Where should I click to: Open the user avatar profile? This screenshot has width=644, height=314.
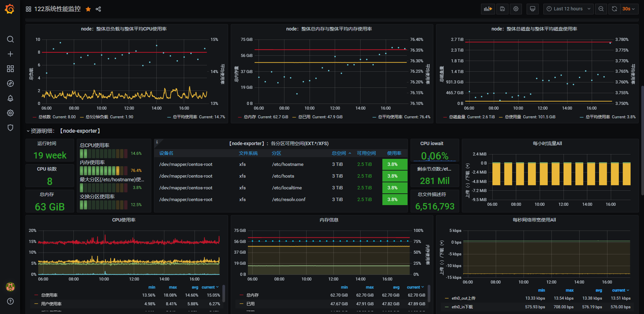[10, 287]
